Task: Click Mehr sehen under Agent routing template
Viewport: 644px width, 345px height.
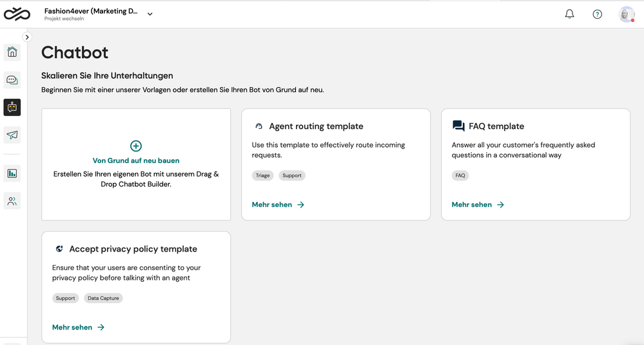Action: point(278,204)
